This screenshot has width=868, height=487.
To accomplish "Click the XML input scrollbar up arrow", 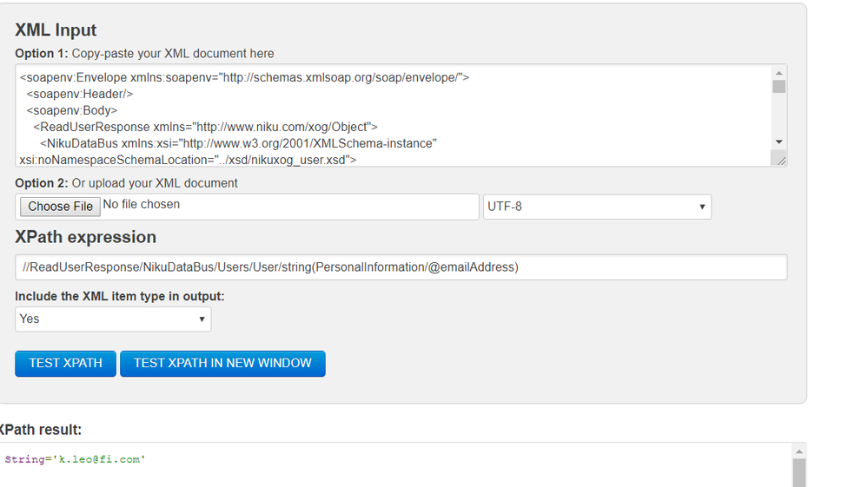I will point(779,73).
